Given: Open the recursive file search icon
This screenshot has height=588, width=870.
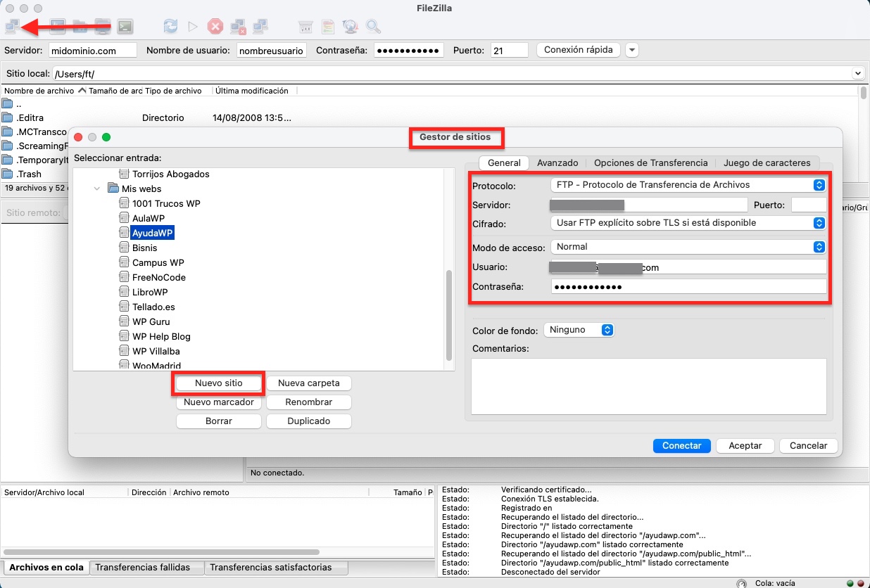Looking at the screenshot, I should coord(373,26).
